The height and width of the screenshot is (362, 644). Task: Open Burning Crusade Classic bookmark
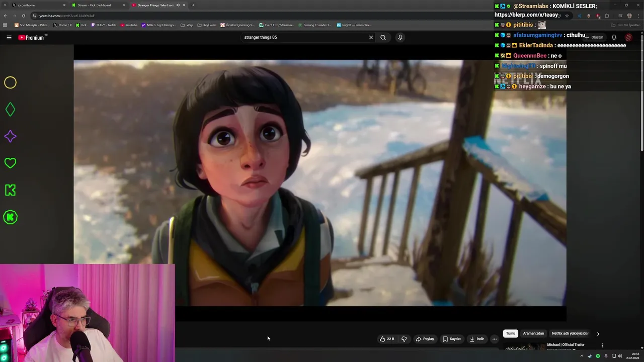click(314, 25)
